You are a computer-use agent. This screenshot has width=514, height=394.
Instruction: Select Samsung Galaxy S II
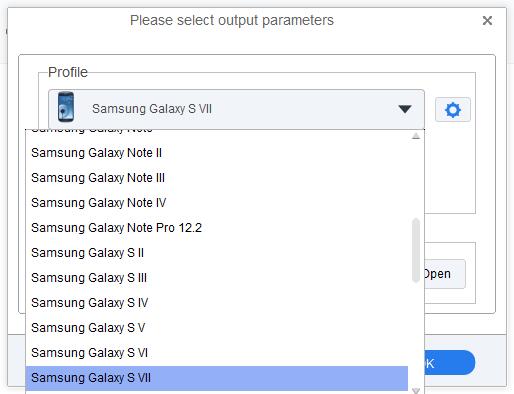[217, 253]
